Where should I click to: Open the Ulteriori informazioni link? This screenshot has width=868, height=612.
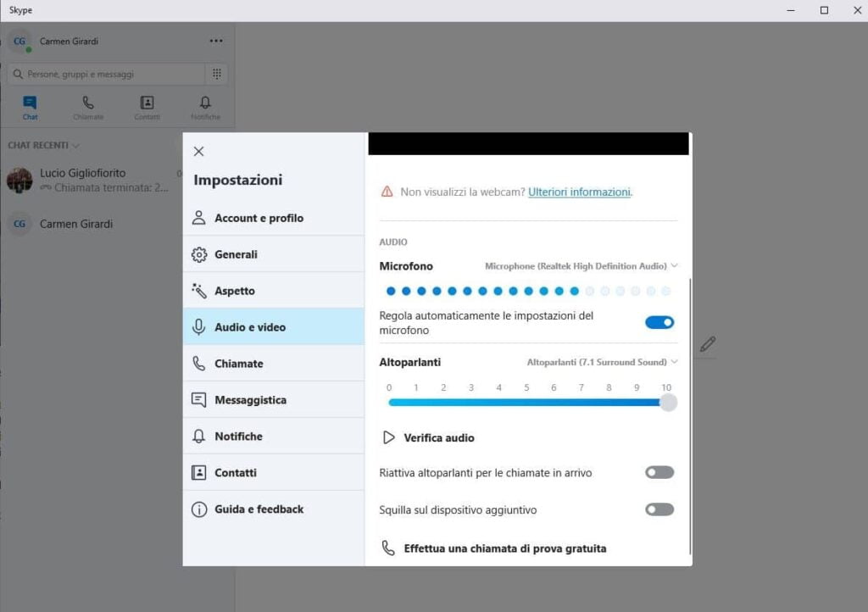pyautogui.click(x=579, y=192)
